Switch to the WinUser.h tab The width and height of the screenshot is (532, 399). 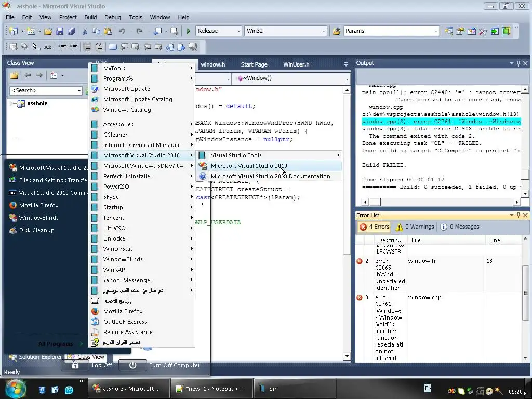tap(296, 64)
